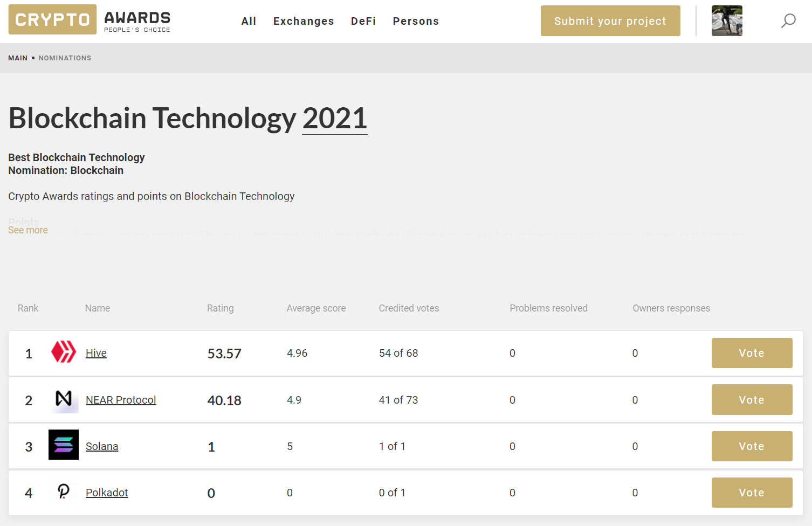Viewport: 812px width, 526px height.
Task: Click the Crypto Awards logo
Action: [90, 20]
